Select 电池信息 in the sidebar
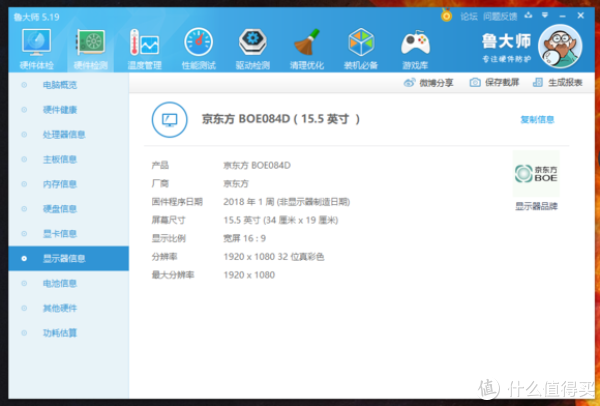 pos(68,283)
